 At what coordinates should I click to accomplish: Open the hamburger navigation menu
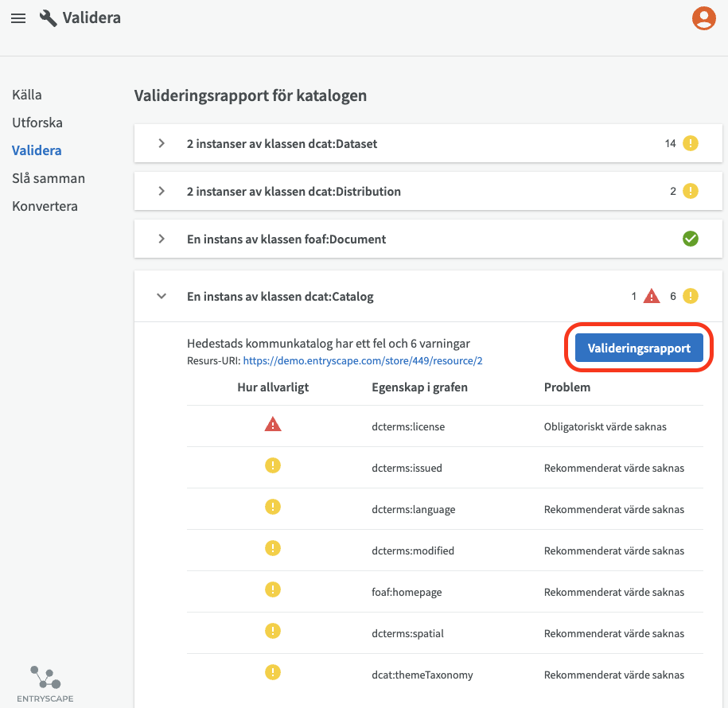coord(18,18)
